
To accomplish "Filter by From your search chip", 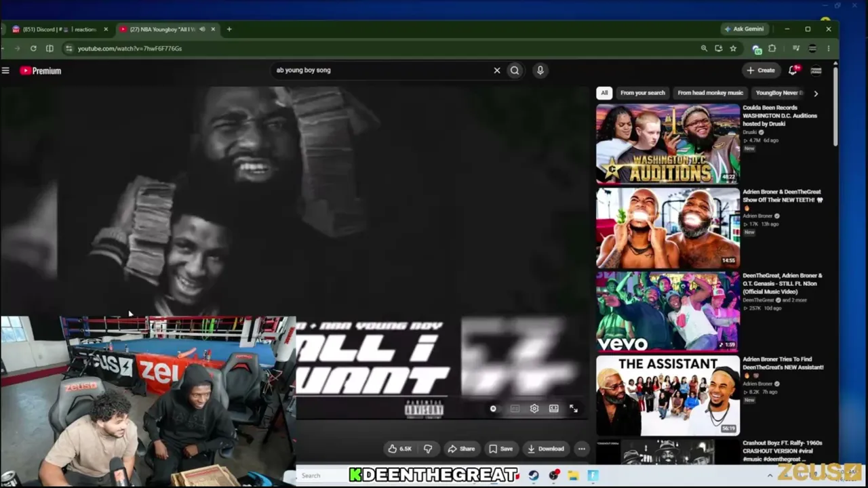I will pyautogui.click(x=643, y=93).
